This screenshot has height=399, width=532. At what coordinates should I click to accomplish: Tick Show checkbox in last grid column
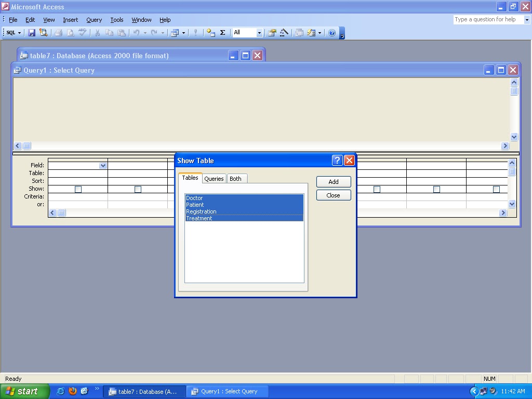click(496, 189)
